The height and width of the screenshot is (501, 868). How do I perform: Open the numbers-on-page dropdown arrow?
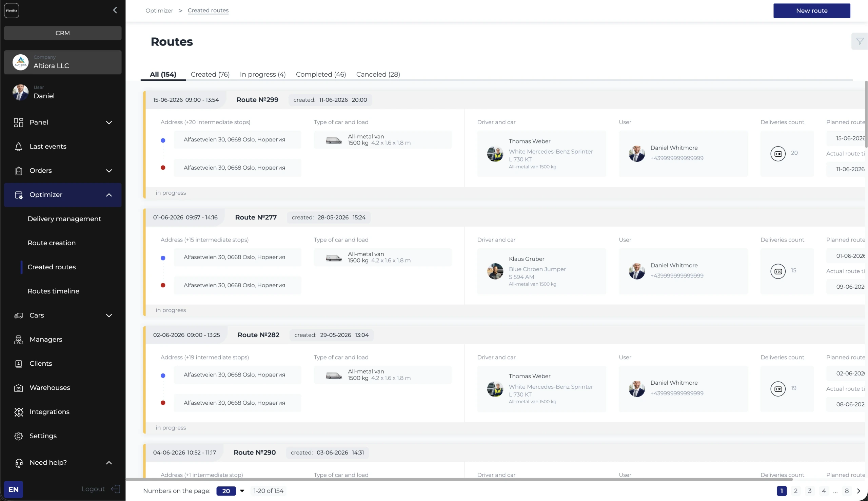tap(242, 491)
